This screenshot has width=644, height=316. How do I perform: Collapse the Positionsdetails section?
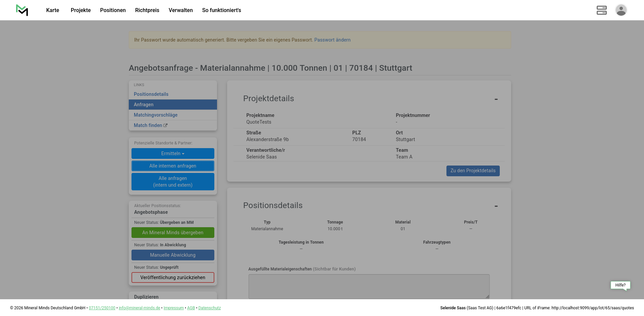pyautogui.click(x=496, y=206)
